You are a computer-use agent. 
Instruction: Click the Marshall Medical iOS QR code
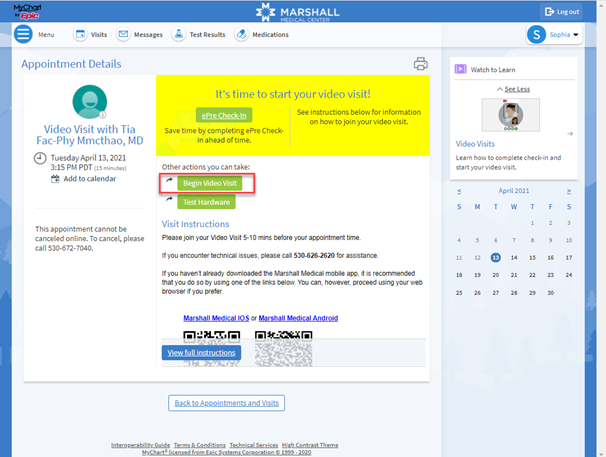[211, 348]
